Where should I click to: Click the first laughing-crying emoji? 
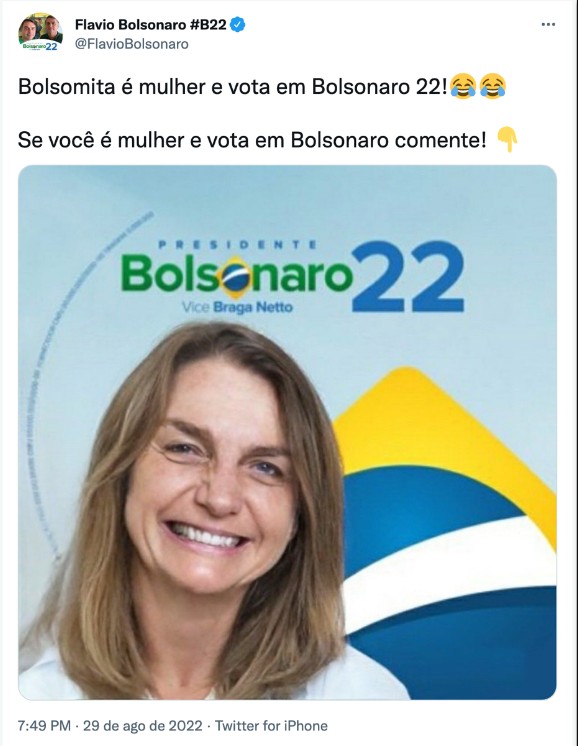463,87
